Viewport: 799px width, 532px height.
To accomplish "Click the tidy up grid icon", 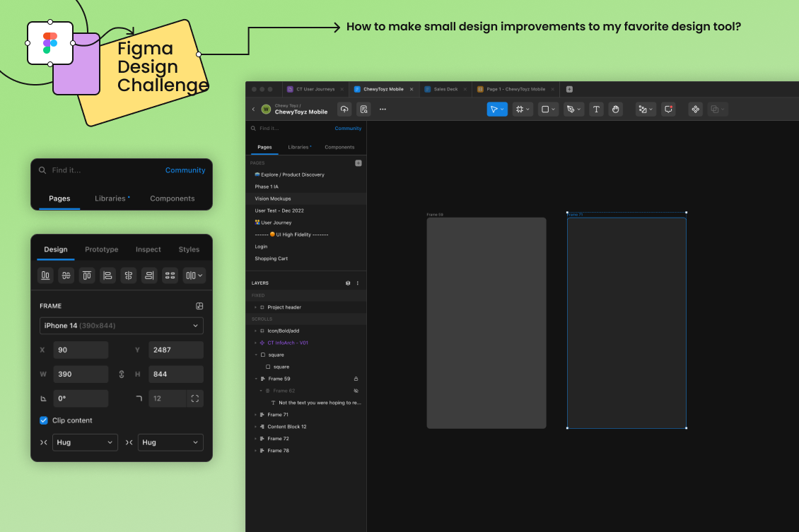I will tap(170, 276).
